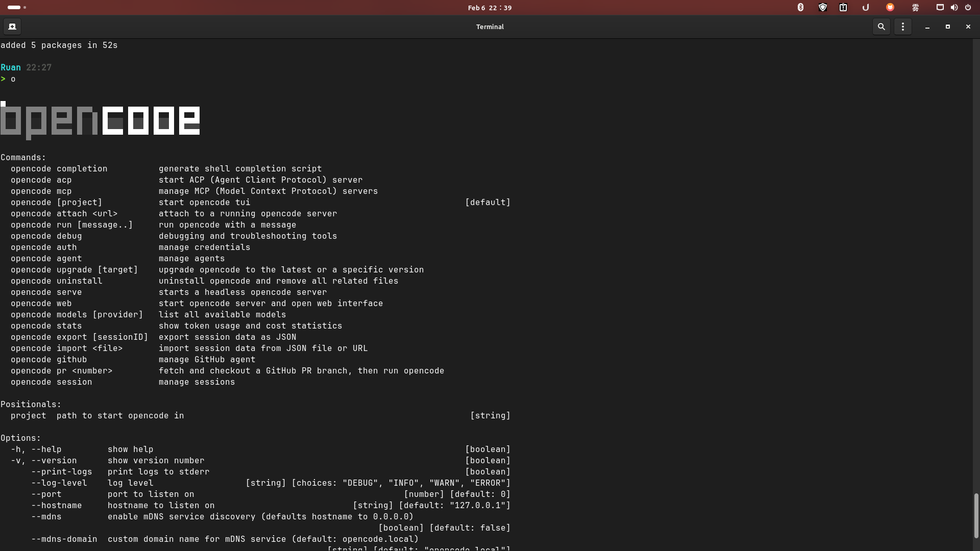The width and height of the screenshot is (980, 551).
Task: Click the text 'opencode uninstall'
Action: coord(57,281)
